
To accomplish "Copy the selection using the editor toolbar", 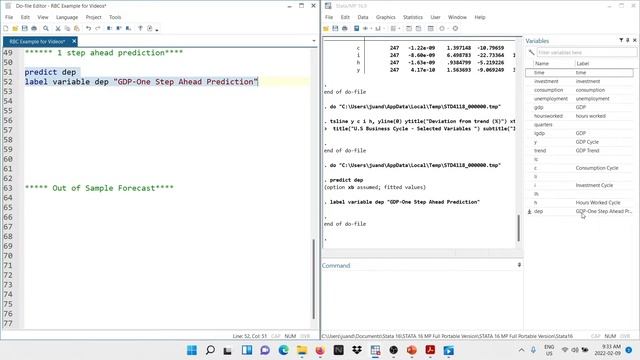I will [x=67, y=29].
